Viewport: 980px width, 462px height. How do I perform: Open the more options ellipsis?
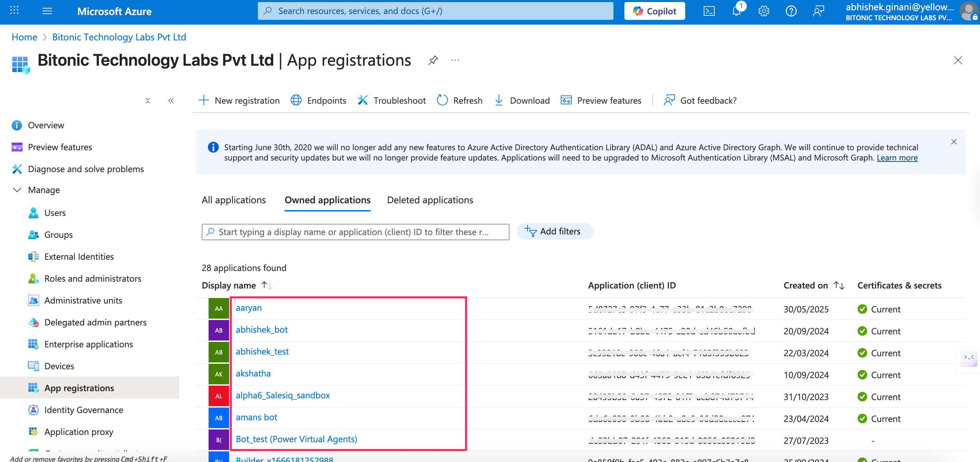(x=455, y=60)
